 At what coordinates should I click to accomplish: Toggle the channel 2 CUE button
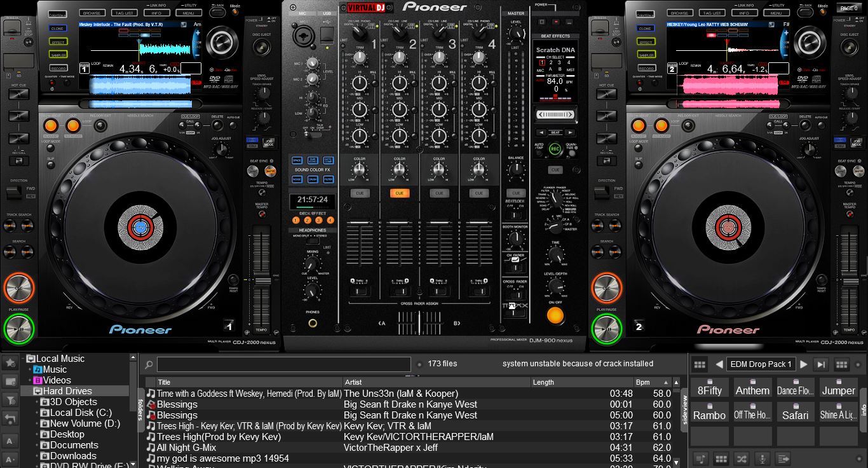[399, 193]
